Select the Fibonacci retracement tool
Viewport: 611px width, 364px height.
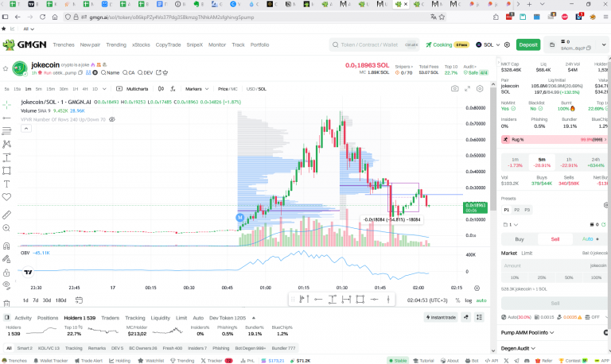(6, 131)
